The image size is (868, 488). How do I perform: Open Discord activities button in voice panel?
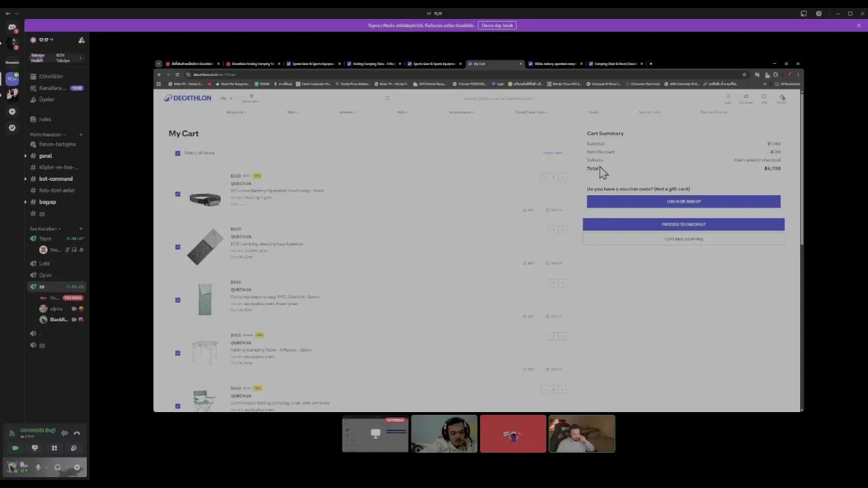(54, 448)
